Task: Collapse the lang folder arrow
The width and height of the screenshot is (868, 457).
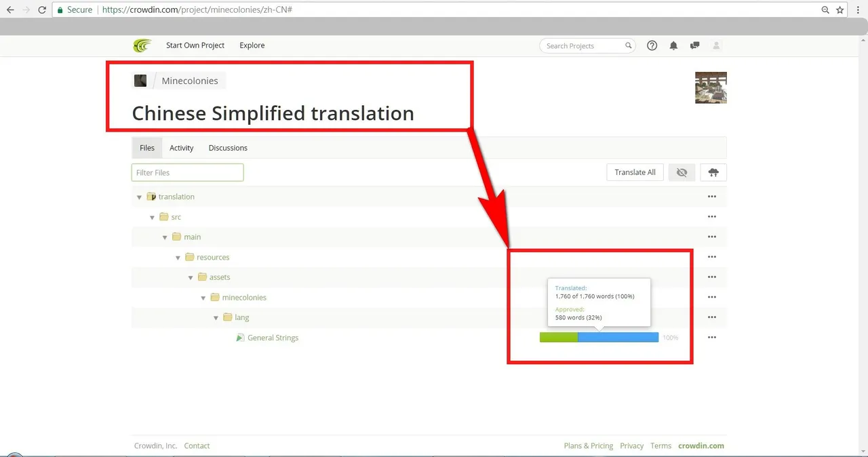Action: [216, 318]
